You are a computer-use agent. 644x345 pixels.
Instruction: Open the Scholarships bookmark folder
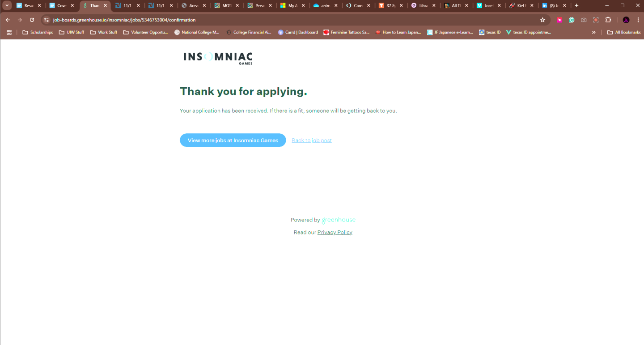38,32
